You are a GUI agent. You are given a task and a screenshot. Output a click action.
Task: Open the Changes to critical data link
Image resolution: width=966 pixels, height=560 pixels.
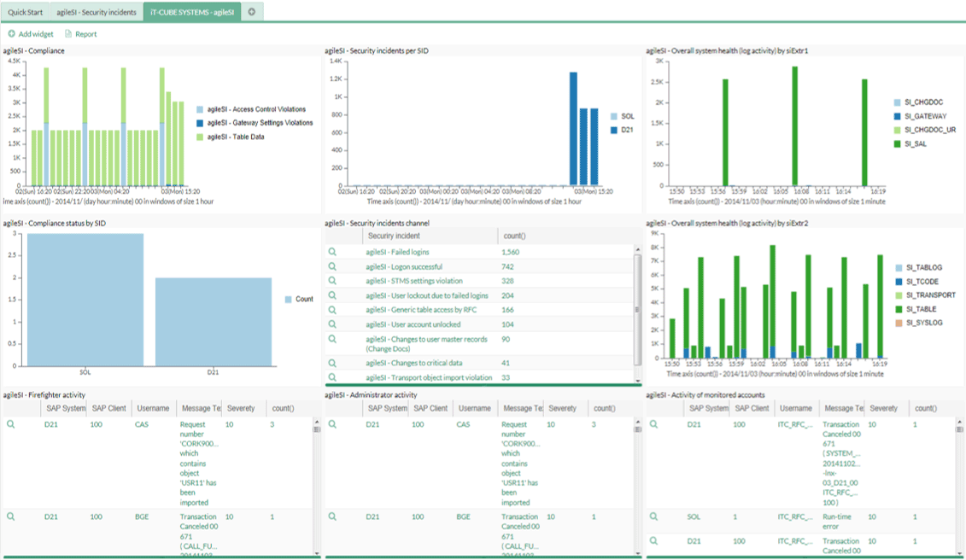click(413, 363)
